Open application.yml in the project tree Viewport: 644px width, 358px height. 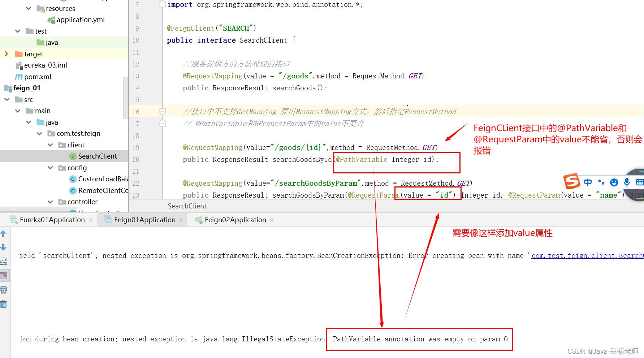[x=81, y=20]
